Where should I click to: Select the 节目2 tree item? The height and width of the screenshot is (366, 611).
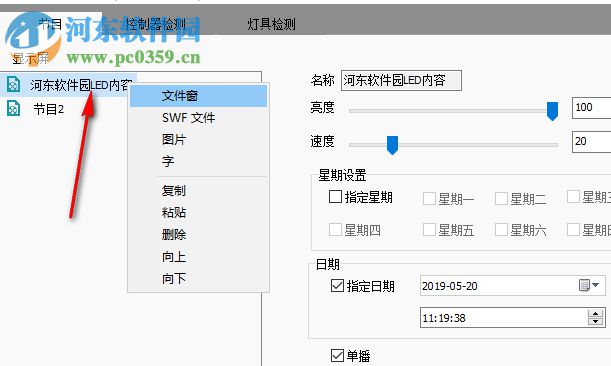pos(48,109)
